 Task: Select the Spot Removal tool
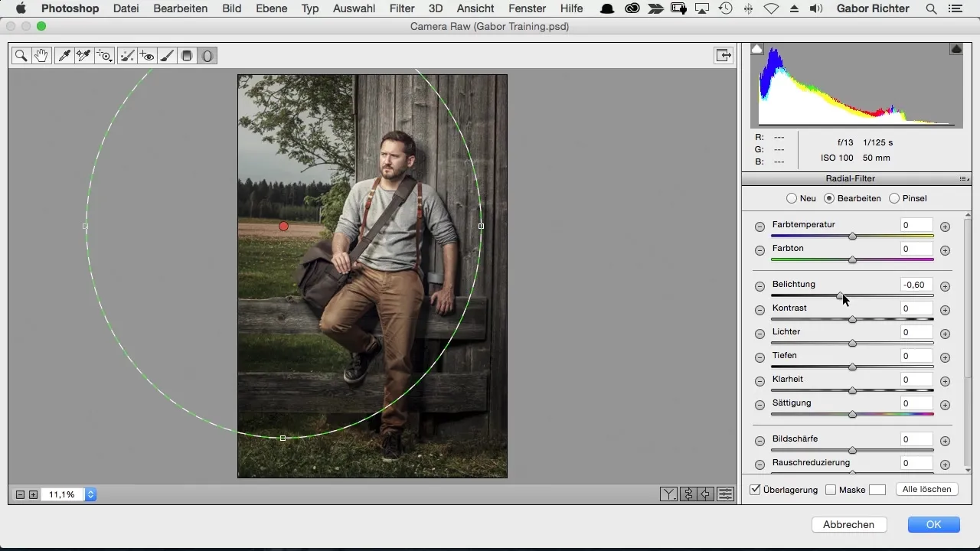coord(128,56)
